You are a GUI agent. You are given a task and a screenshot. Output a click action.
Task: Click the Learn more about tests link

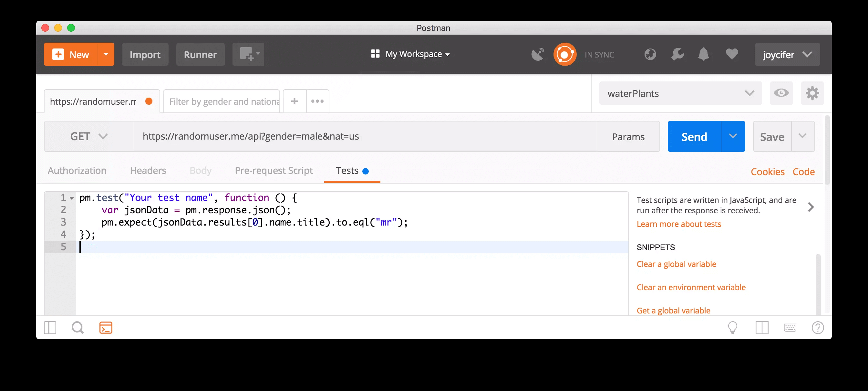point(679,224)
